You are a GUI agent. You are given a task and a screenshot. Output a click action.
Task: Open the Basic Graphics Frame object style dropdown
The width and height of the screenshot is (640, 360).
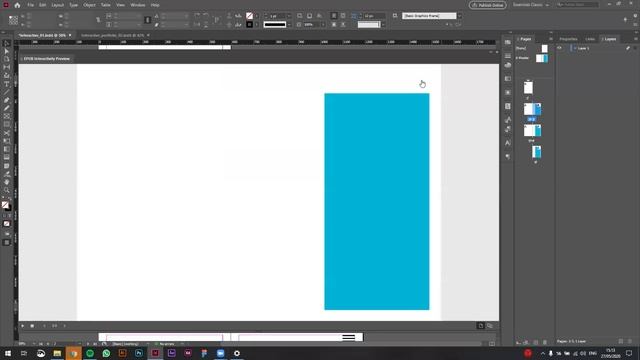pyautogui.click(x=460, y=16)
